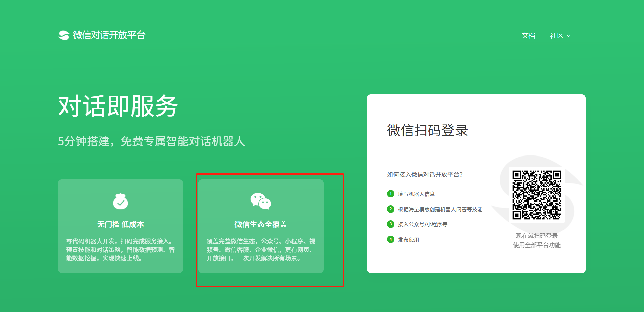Viewport: 644px width, 312px height.
Task: Click 现在就扫码登录 caption under QR code
Action: 537,236
